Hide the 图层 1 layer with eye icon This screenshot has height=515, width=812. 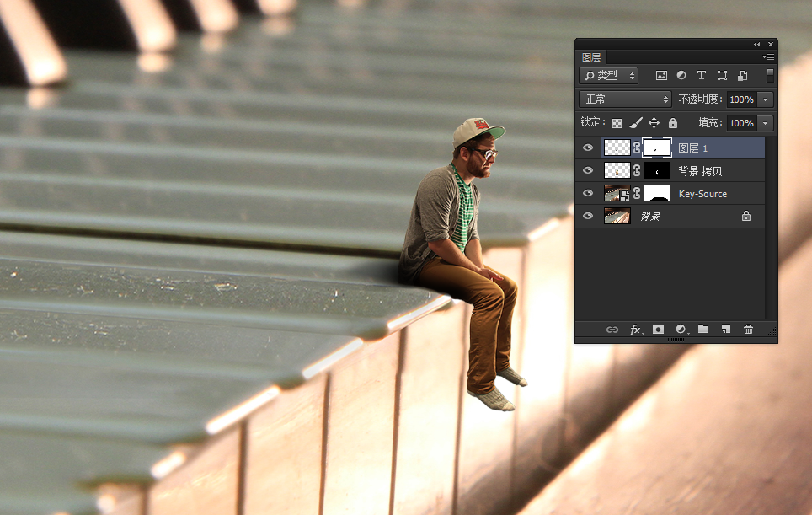click(588, 148)
